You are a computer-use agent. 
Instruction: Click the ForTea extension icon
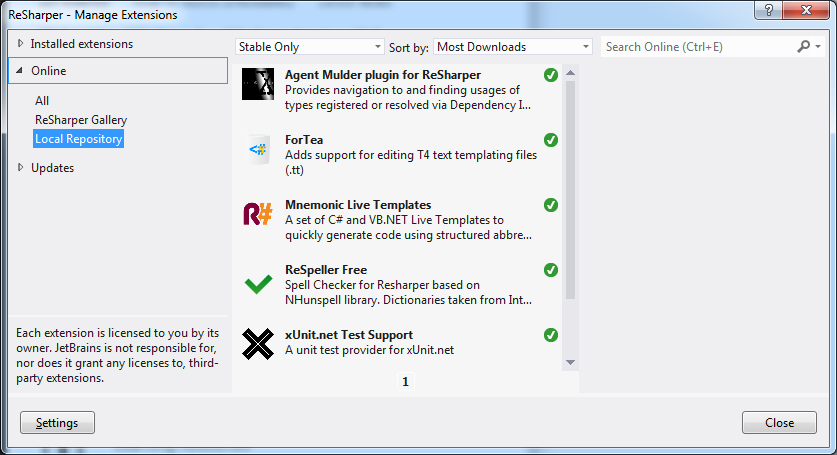(x=258, y=149)
